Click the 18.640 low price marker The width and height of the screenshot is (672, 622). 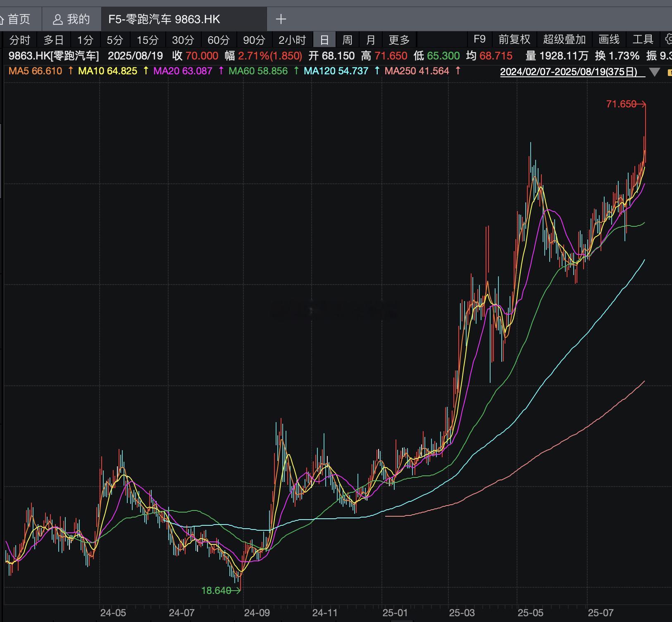click(216, 591)
